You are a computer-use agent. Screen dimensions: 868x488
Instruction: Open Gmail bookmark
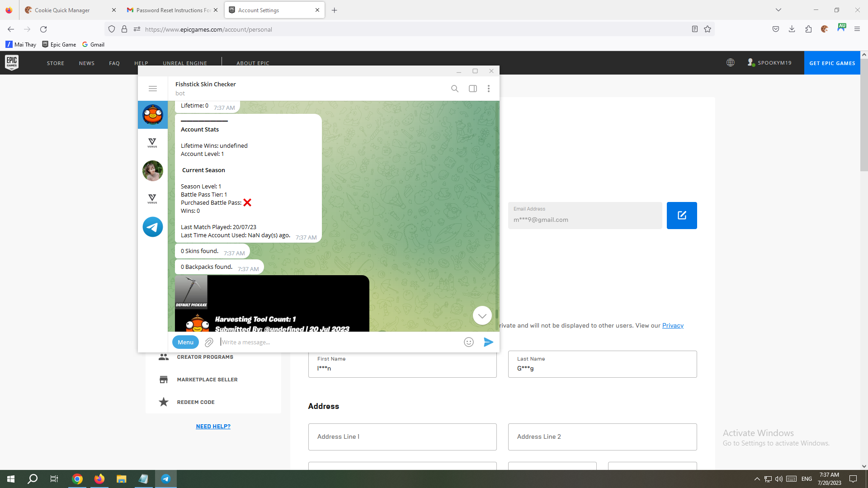coord(93,44)
